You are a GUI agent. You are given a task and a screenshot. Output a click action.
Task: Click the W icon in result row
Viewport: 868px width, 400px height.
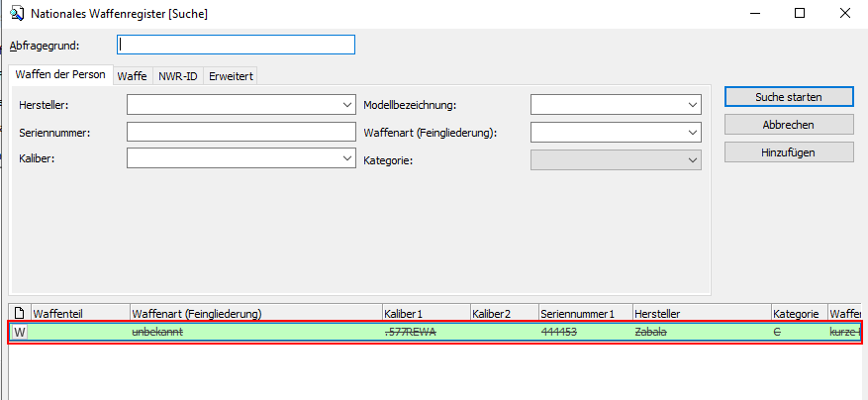click(19, 333)
